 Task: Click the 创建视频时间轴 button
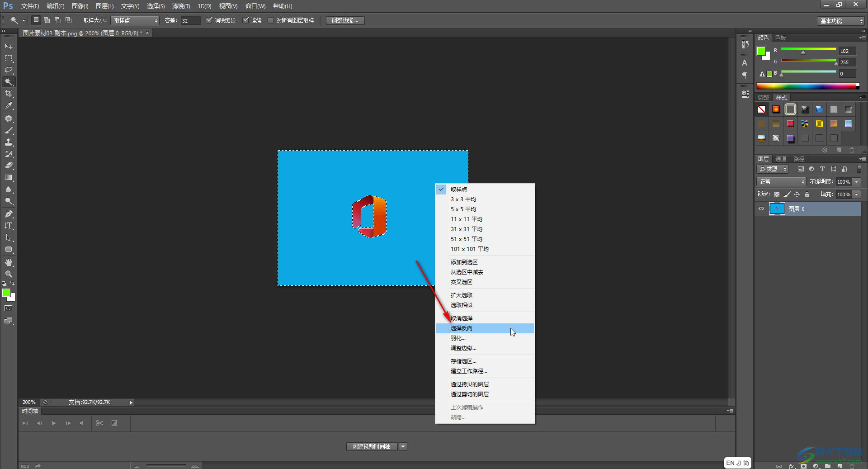tap(372, 447)
